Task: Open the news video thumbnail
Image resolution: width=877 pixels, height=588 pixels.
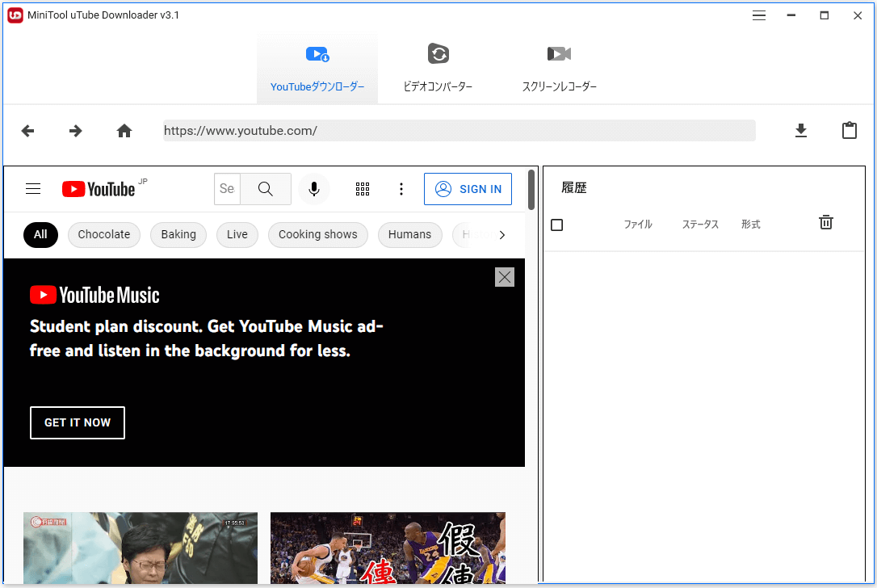Action: pos(141,548)
